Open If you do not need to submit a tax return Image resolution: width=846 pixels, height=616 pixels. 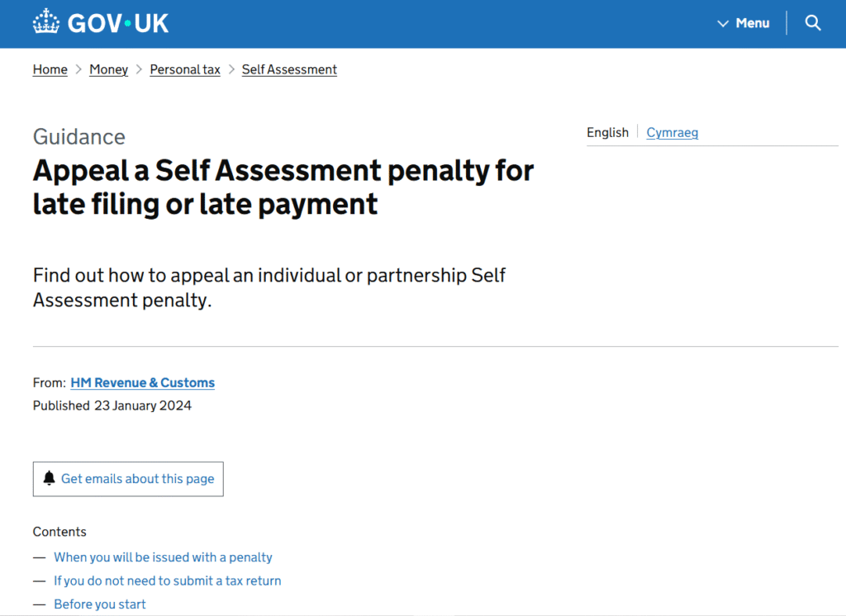click(168, 580)
